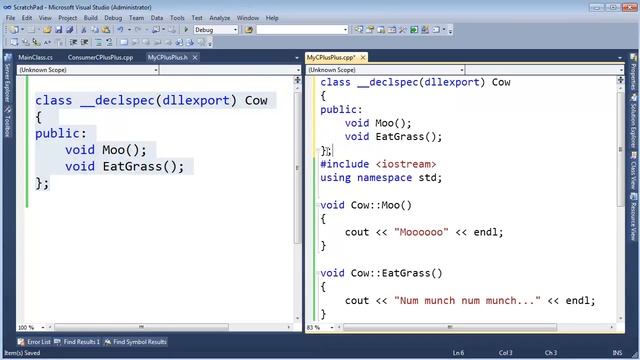Open the File menu

[10, 18]
